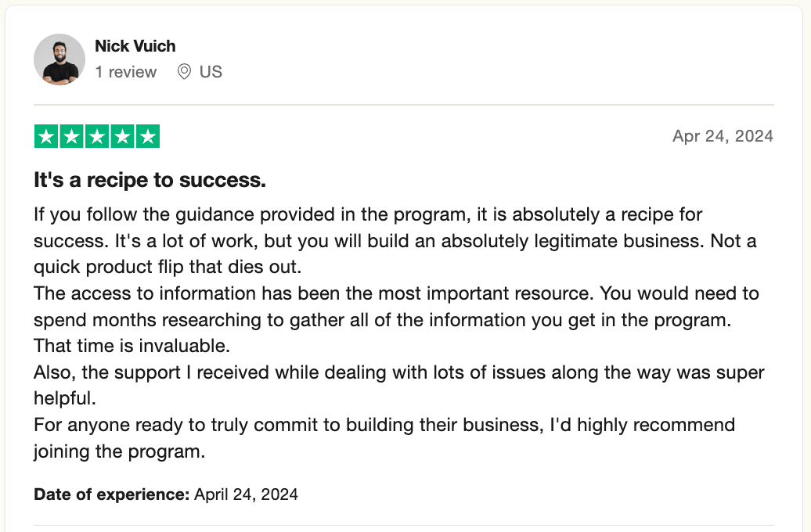This screenshot has width=811, height=532.
Task: Open the "It's a recipe to success." review title
Action: [x=150, y=180]
